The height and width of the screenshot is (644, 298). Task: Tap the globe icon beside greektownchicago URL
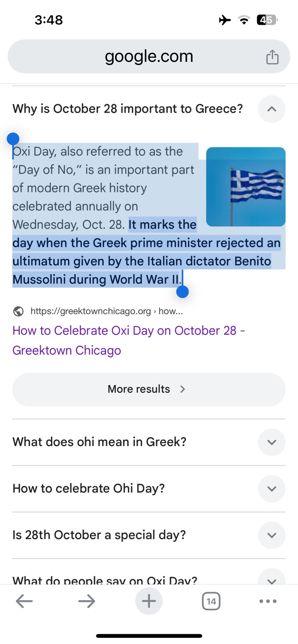[x=18, y=311]
